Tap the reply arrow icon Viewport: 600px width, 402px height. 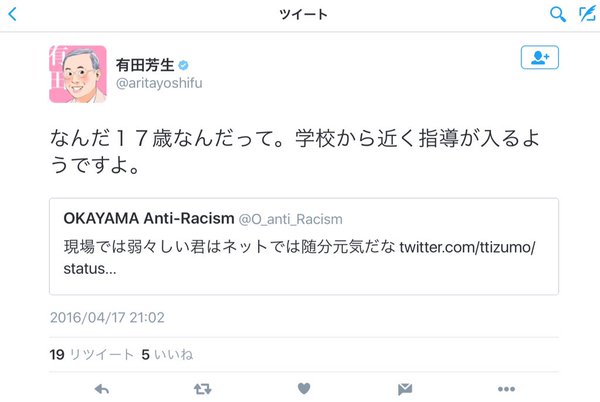click(102, 389)
